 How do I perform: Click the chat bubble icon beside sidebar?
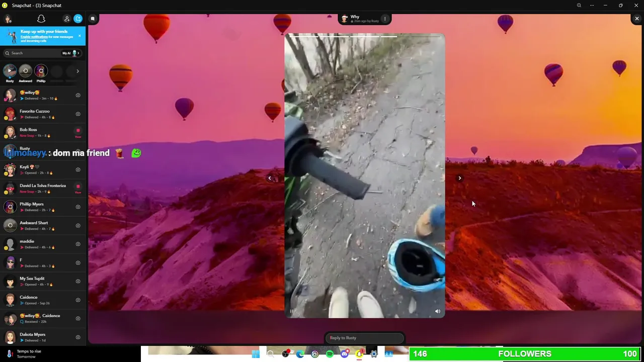(93, 19)
